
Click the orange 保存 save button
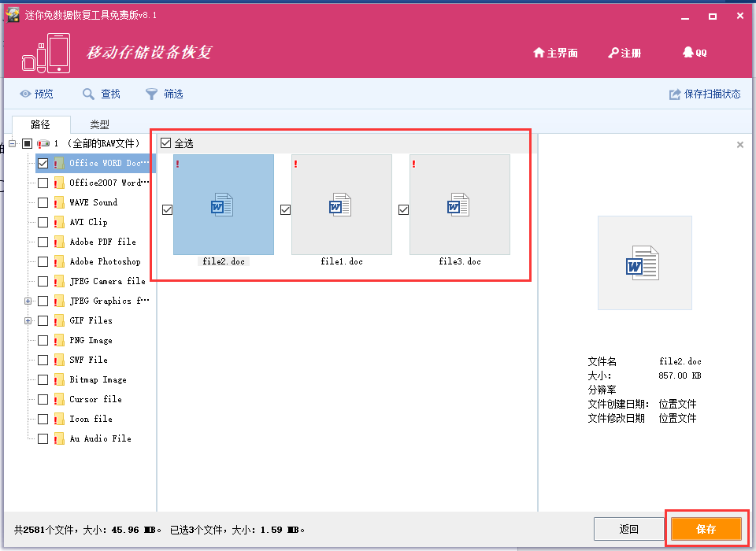pyautogui.click(x=706, y=529)
